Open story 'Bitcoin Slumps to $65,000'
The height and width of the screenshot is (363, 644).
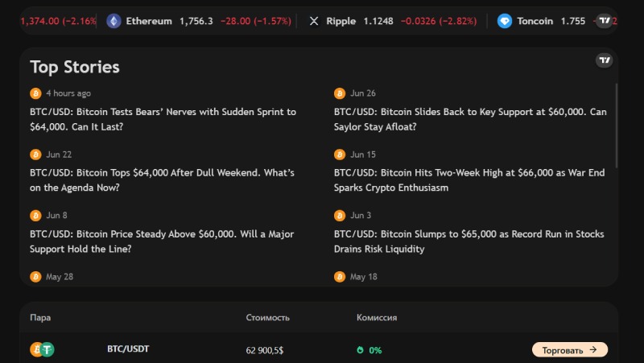pos(469,241)
